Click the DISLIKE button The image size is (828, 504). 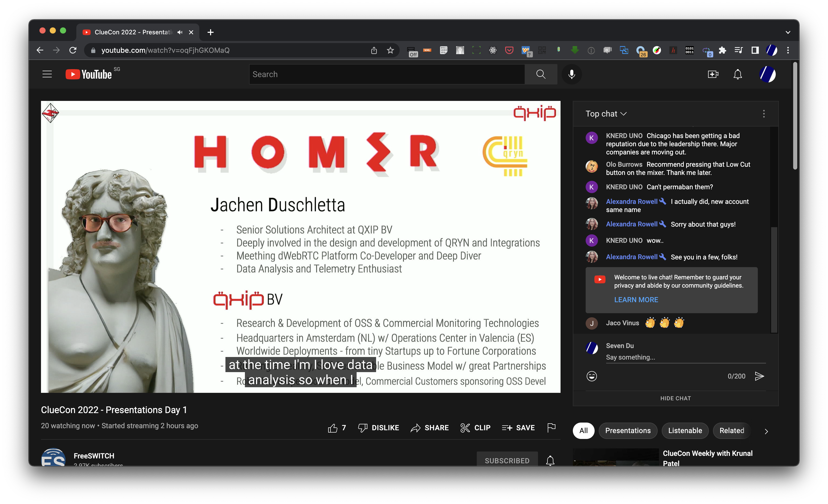[378, 428]
